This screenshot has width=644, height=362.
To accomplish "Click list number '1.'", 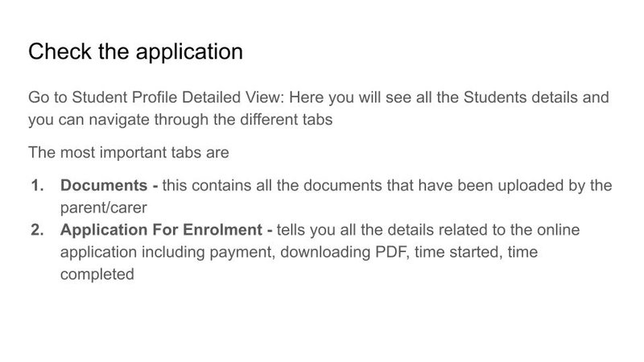I will pos(38,186).
